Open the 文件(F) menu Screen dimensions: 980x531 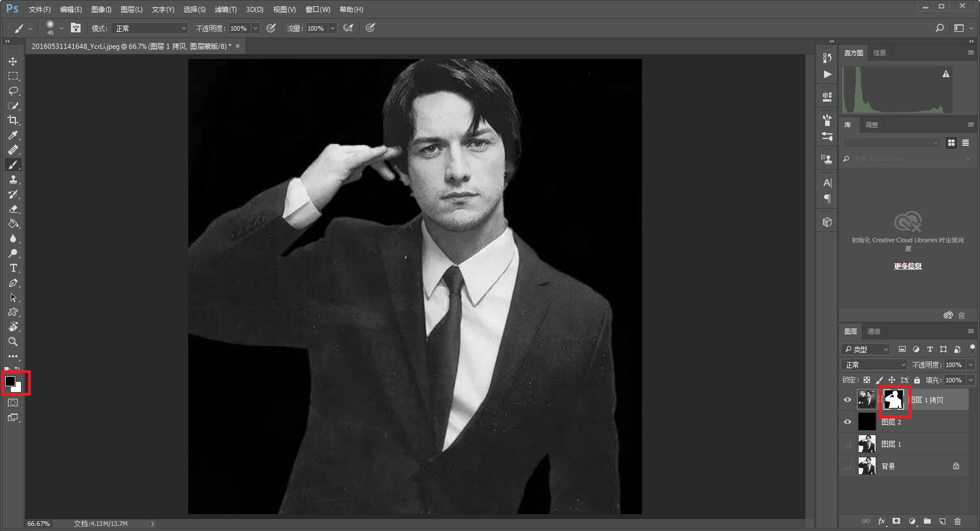40,10
